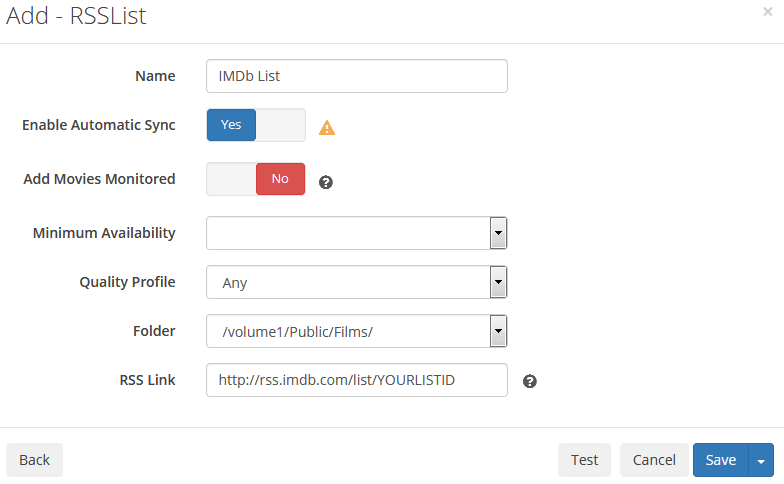Go Back to the list type selection
The width and height of the screenshot is (784, 484).
(x=34, y=460)
